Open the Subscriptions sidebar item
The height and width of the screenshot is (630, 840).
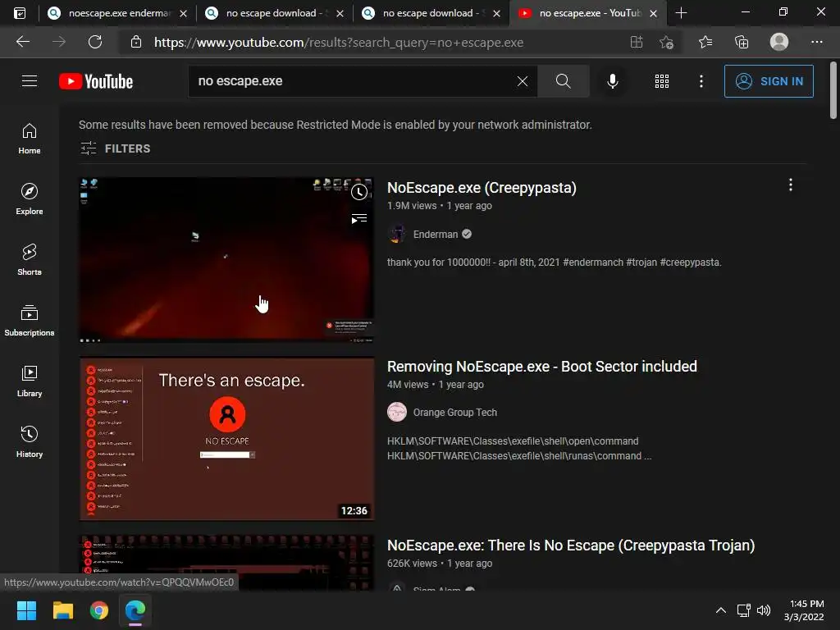(30, 321)
